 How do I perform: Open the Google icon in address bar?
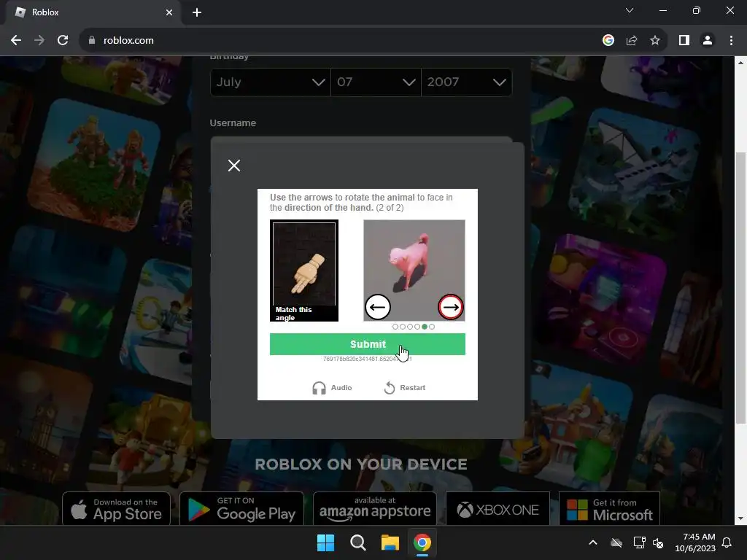pyautogui.click(x=608, y=41)
